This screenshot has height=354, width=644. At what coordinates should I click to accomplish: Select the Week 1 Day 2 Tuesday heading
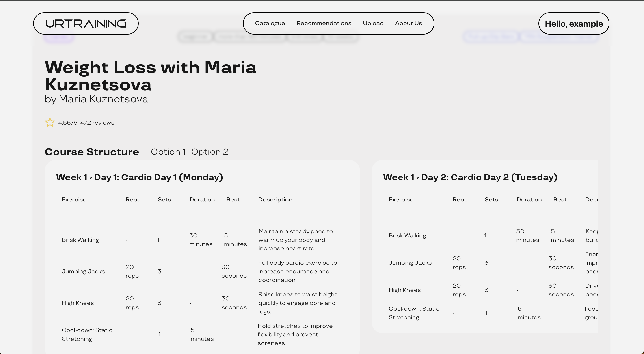click(470, 177)
